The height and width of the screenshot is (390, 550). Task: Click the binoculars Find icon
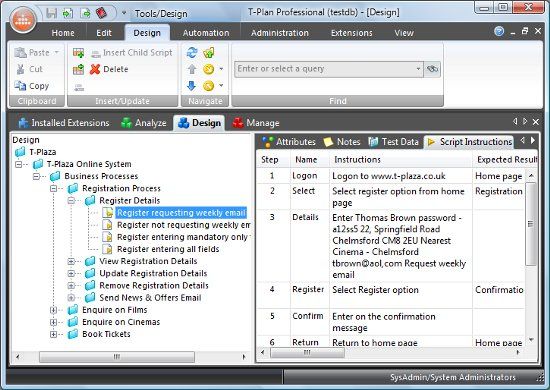tap(432, 69)
